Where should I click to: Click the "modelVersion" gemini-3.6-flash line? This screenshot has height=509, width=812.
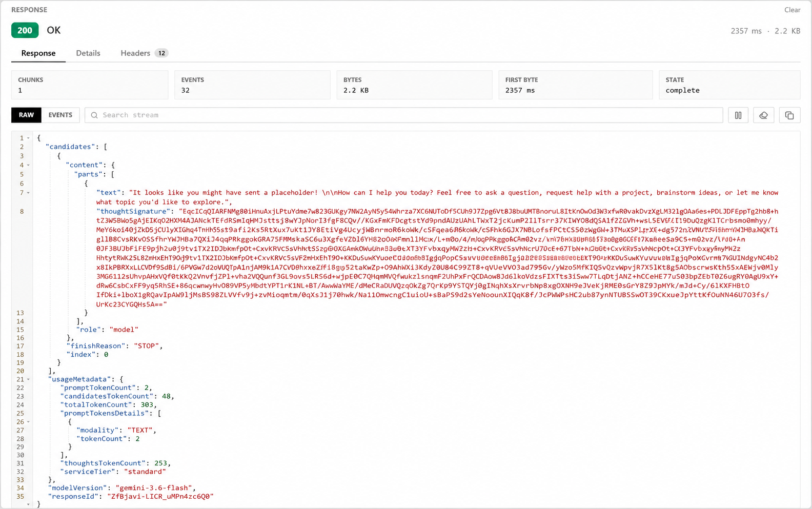pyautogui.click(x=122, y=488)
